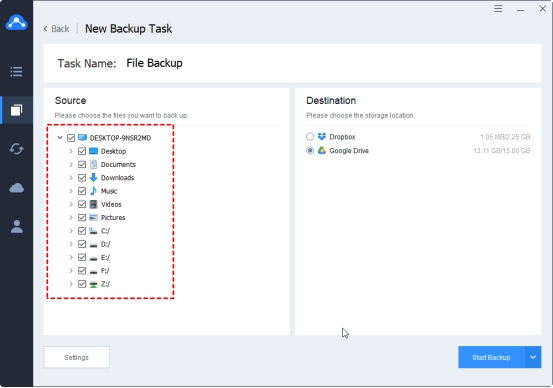Select the Google Drive radio button
This screenshot has width=553, height=388.
[x=310, y=151]
